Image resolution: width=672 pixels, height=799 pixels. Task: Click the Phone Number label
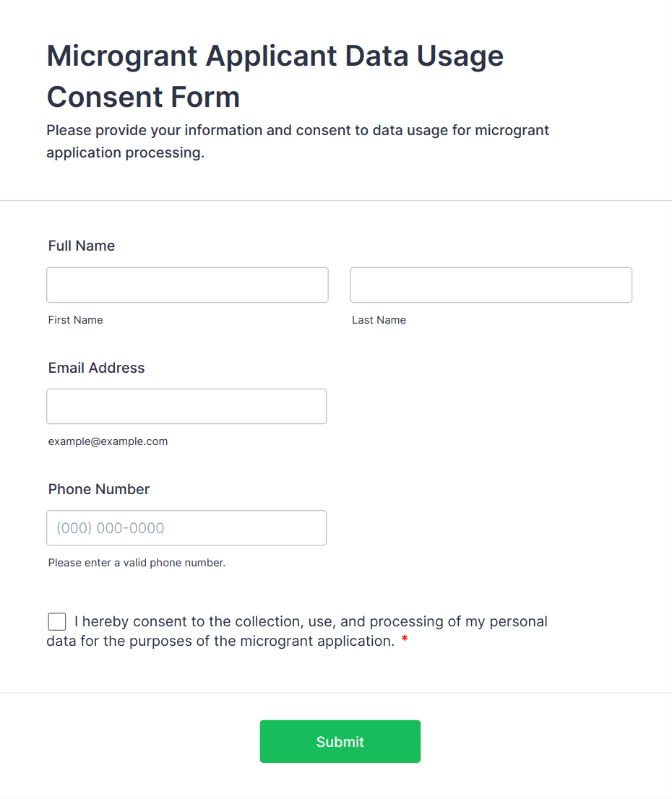point(99,489)
